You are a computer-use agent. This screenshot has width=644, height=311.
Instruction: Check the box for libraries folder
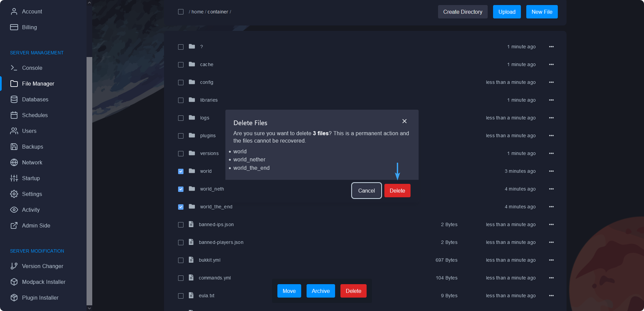[x=181, y=100]
